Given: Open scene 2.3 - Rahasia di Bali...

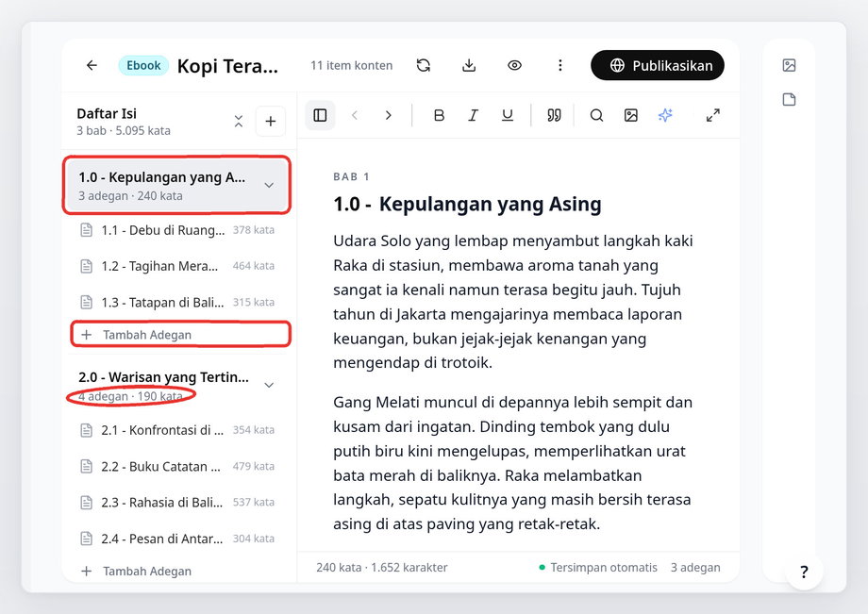Looking at the screenshot, I should point(176,503).
